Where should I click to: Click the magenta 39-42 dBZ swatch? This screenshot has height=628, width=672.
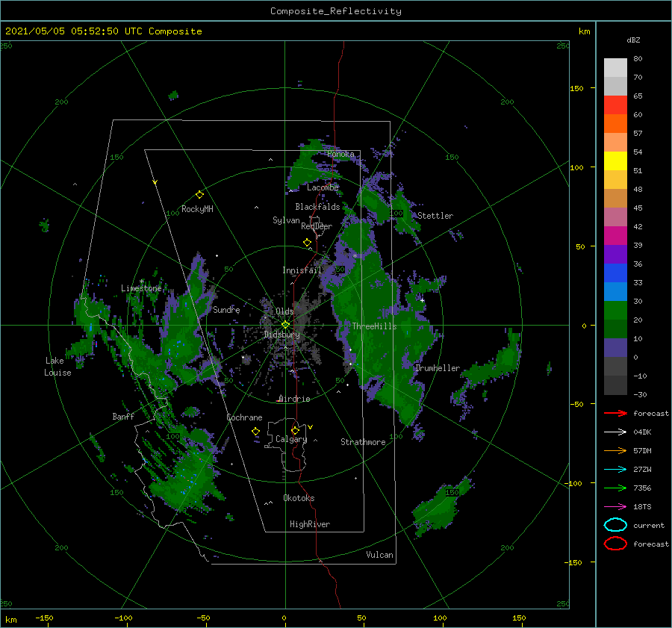[615, 235]
